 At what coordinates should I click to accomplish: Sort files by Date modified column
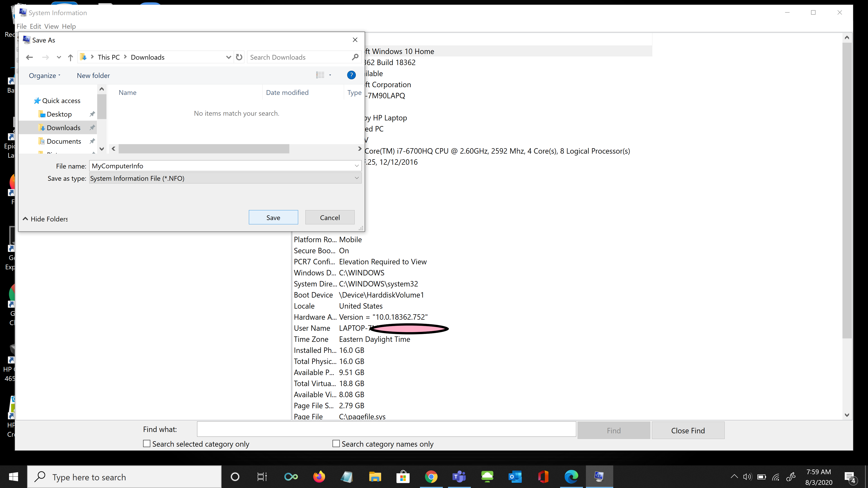click(x=287, y=93)
